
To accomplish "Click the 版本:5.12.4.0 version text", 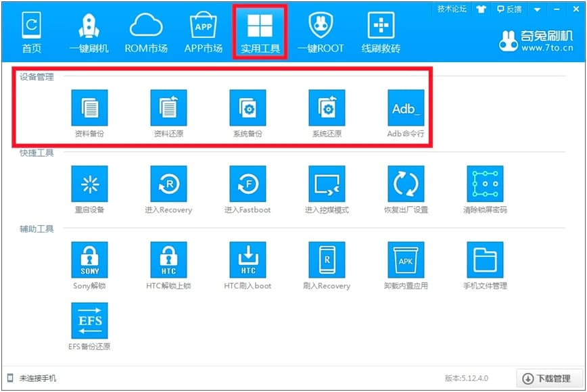I will [x=467, y=378].
